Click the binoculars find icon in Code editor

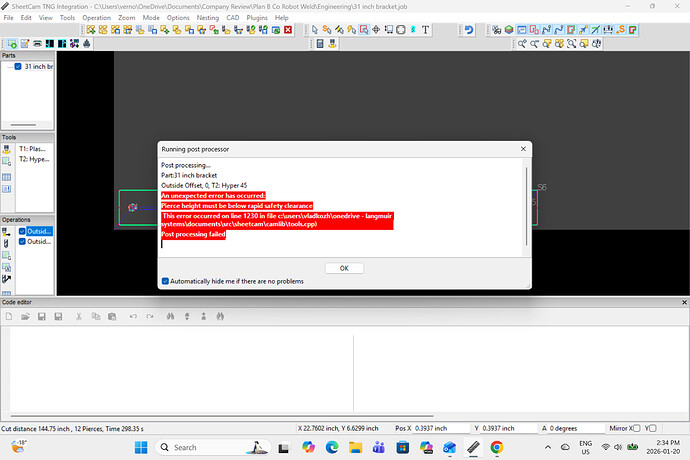(170, 317)
